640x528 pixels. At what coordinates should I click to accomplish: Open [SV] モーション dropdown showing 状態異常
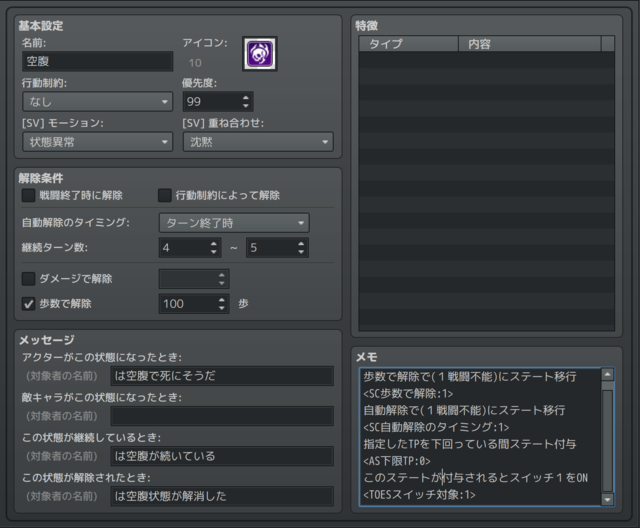(98, 142)
